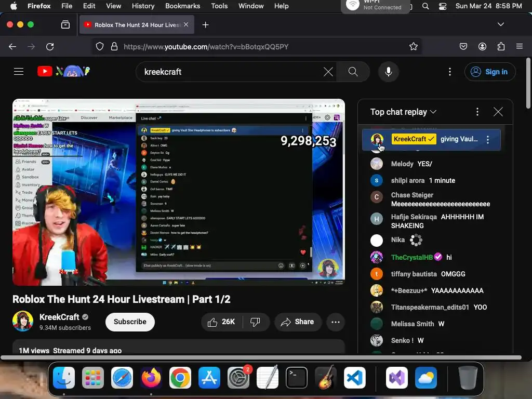Open the Bookmarks menu

(182, 6)
